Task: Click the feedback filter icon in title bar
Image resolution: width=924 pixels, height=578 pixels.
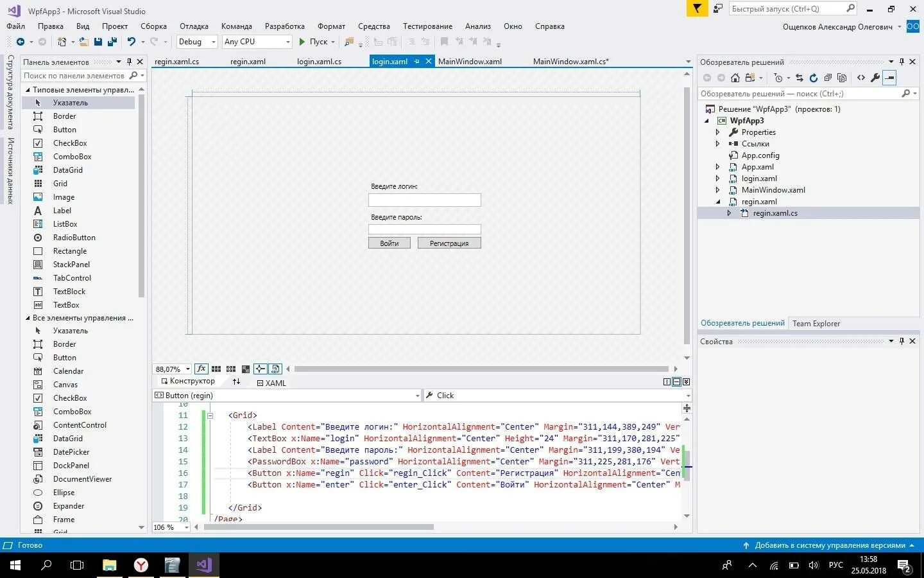Action: (x=697, y=8)
